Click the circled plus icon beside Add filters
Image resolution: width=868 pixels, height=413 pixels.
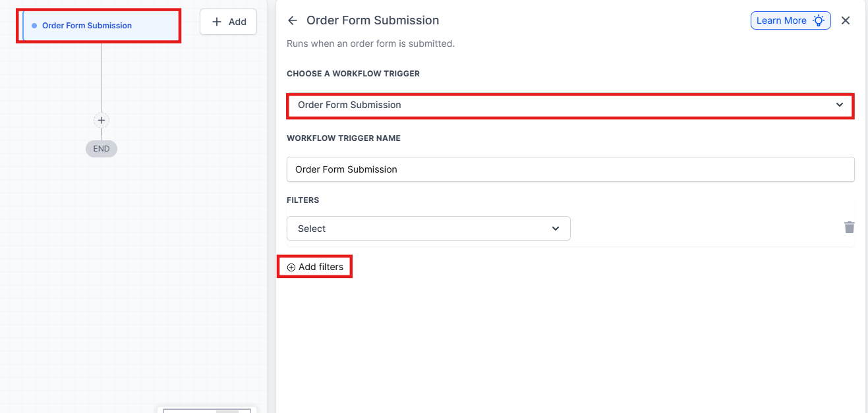[291, 267]
